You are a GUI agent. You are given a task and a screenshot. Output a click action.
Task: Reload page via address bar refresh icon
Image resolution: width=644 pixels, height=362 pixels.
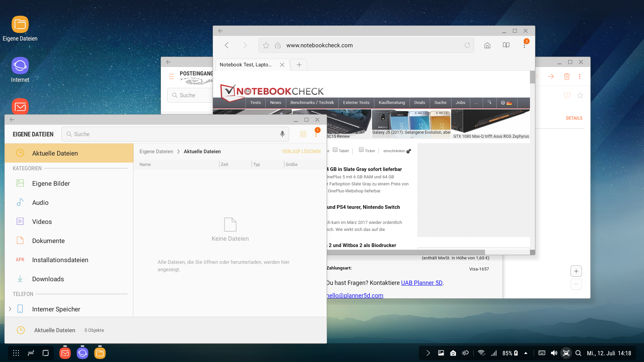[467, 45]
